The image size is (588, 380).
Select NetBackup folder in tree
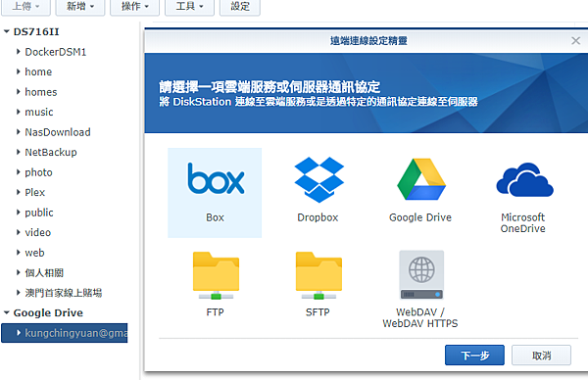pos(51,152)
